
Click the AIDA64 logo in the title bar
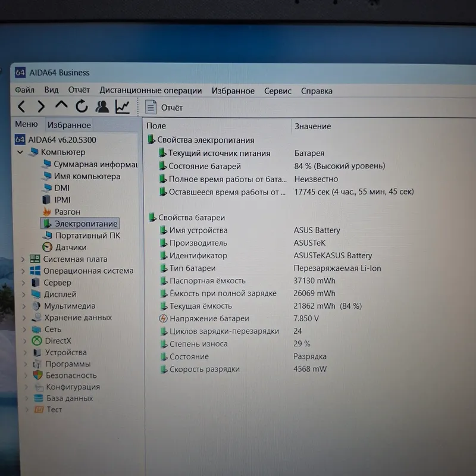point(20,73)
